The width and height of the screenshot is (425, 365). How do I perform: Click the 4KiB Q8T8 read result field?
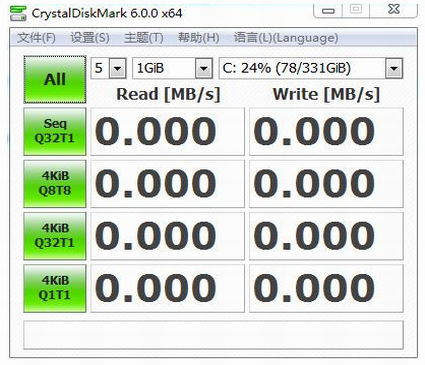coord(168,184)
